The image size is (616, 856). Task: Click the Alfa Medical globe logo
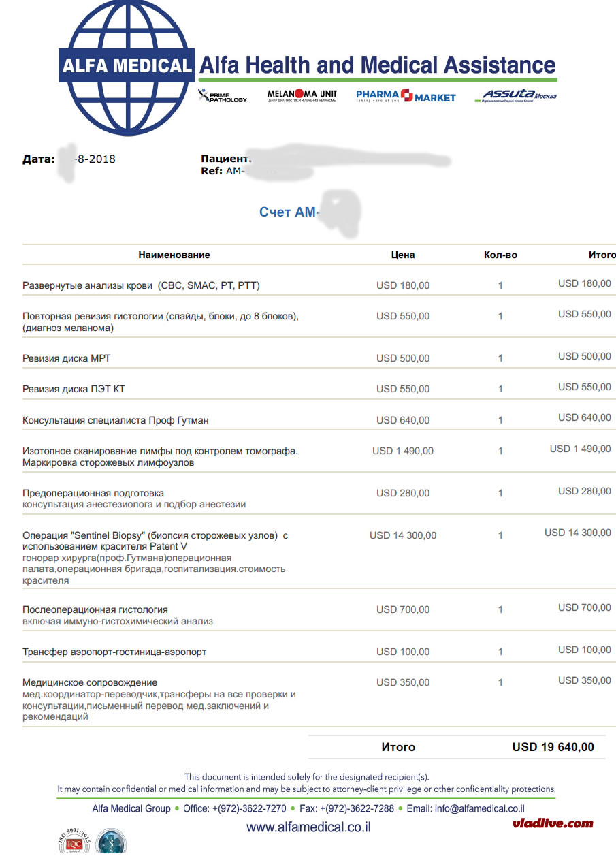[x=127, y=67]
